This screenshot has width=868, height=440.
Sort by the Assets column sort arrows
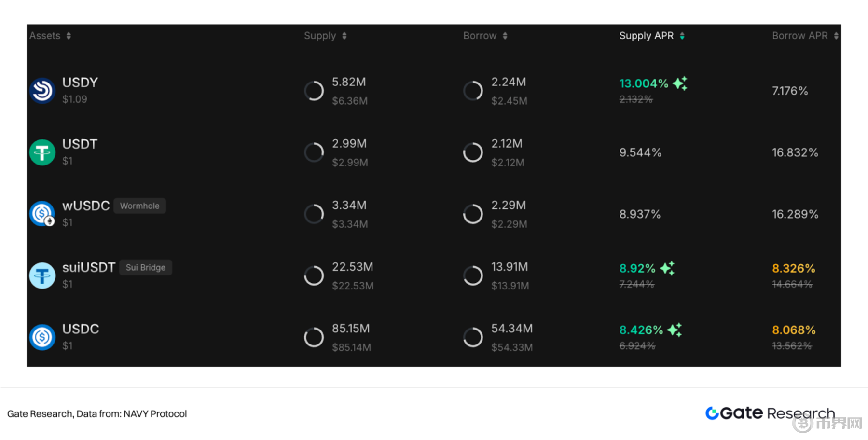[x=69, y=36]
